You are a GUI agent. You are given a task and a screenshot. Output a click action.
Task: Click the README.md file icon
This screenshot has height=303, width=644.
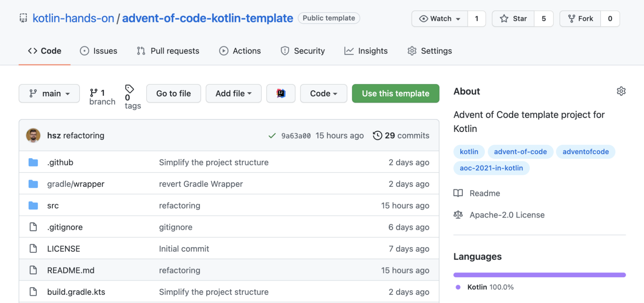pos(33,270)
